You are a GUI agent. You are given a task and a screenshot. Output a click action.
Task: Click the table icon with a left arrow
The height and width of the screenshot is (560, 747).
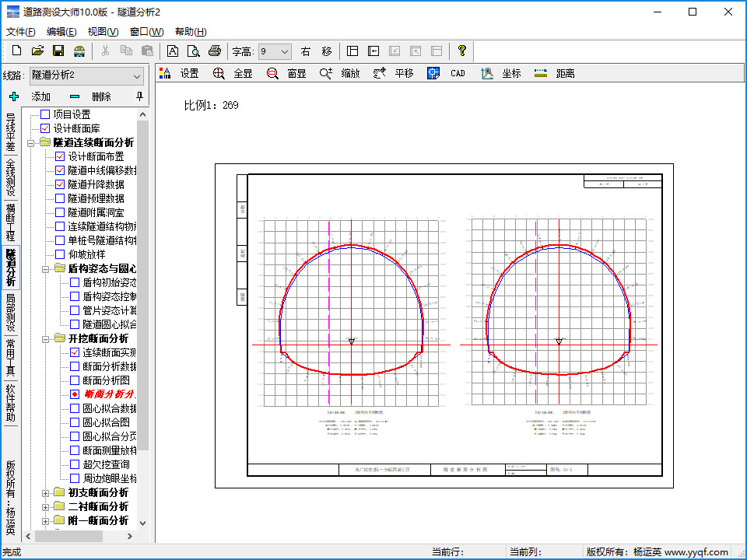coord(373,51)
